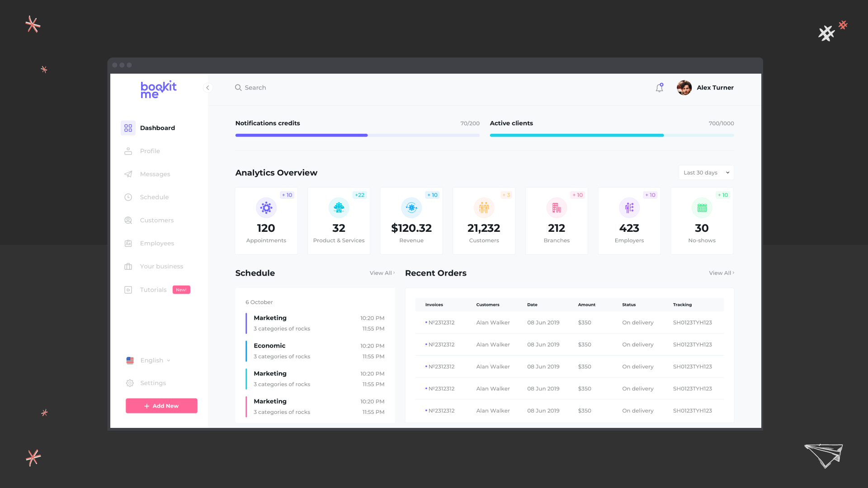
Task: Open the Tutorials video icon
Action: 128,290
